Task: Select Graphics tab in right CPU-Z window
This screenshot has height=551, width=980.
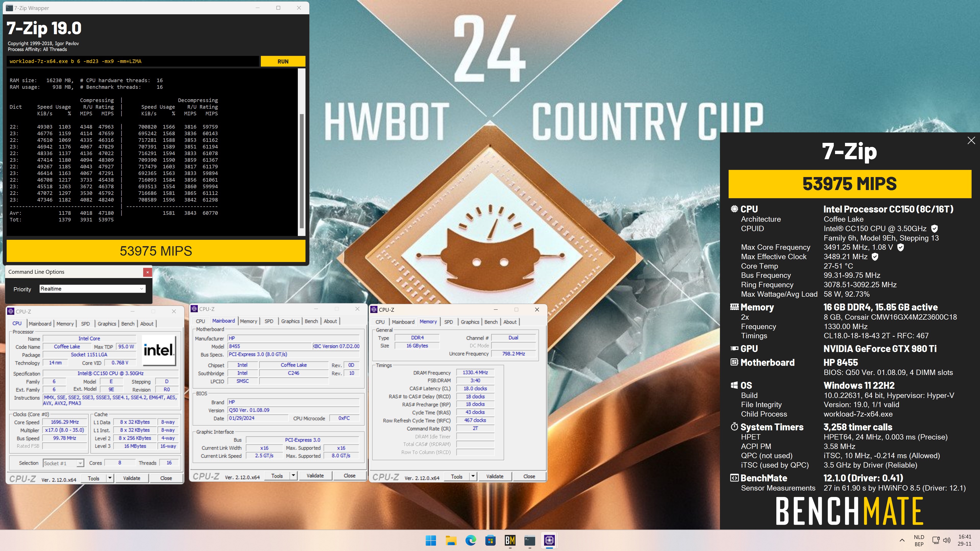Action: [470, 322]
